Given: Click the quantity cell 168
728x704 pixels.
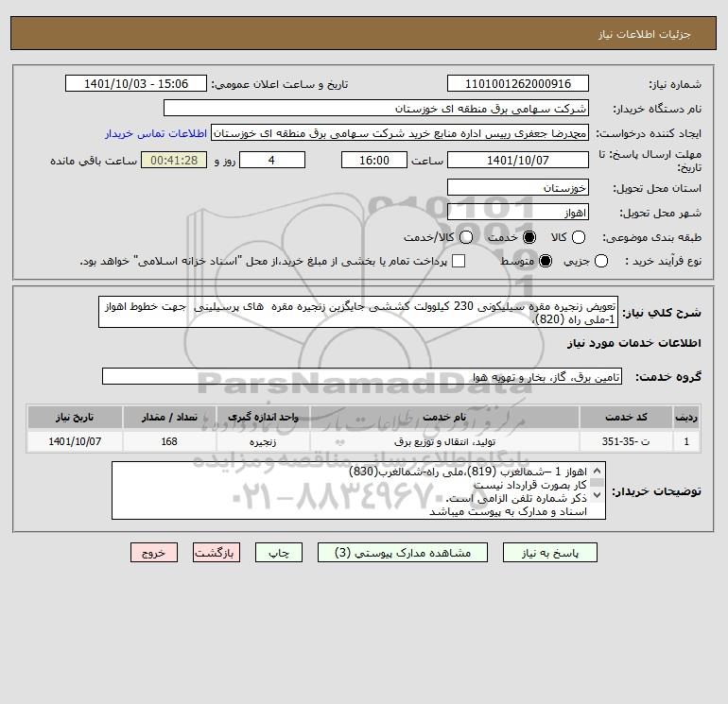Looking at the screenshot, I should [169, 441].
